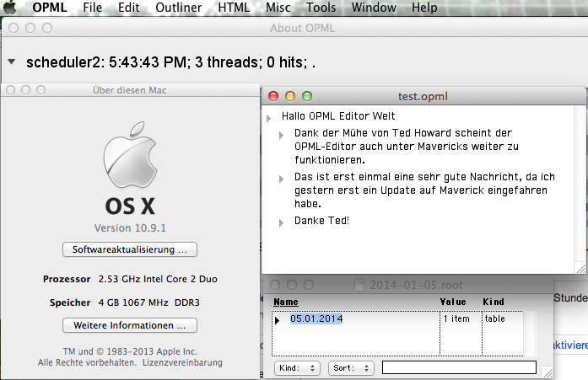The width and height of the screenshot is (588, 380).
Task: Click the Value column header
Action: pyautogui.click(x=453, y=302)
